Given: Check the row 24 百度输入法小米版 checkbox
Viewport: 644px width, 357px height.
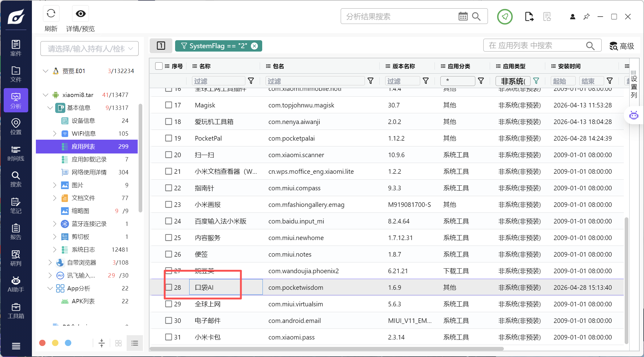Looking at the screenshot, I should tap(169, 221).
